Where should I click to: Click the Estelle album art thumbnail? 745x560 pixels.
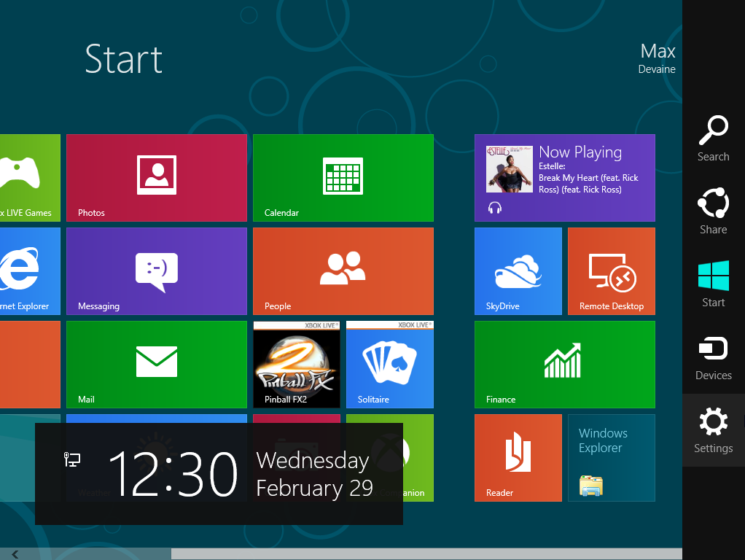click(x=510, y=169)
